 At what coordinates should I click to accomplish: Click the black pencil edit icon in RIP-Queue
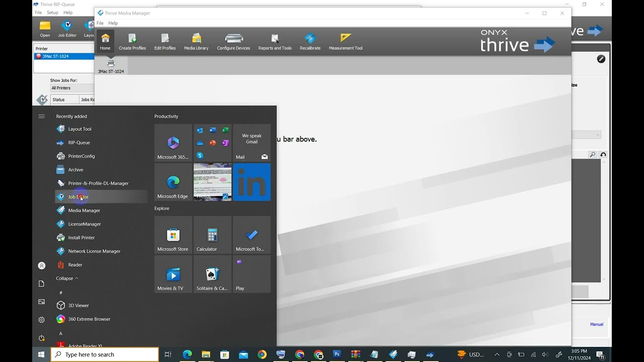601,59
